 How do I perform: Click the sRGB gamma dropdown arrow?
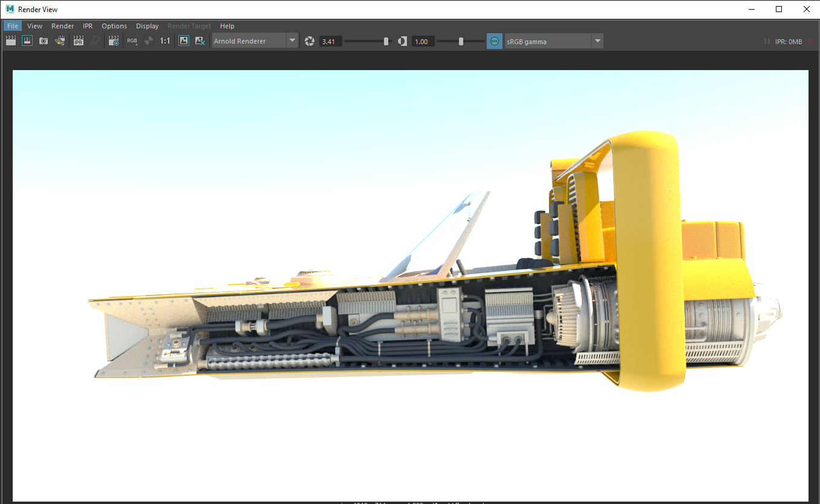[597, 41]
